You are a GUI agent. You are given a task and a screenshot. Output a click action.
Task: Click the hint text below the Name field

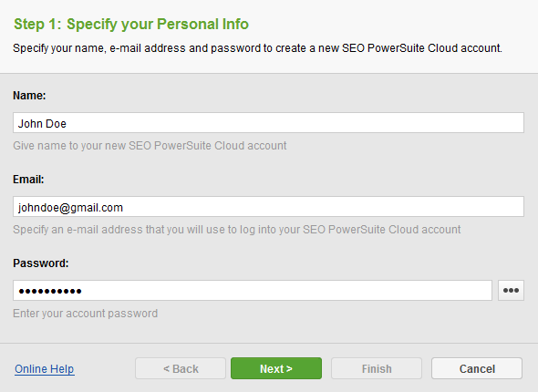coord(150,146)
